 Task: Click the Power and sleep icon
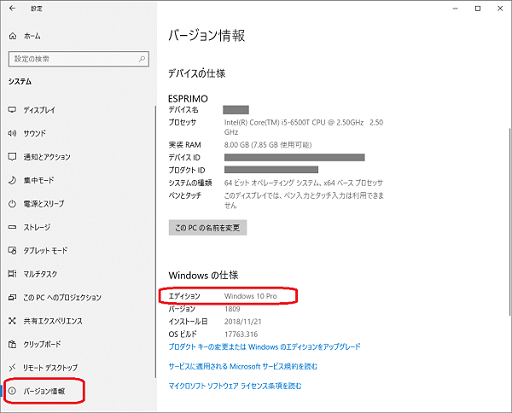click(x=12, y=203)
